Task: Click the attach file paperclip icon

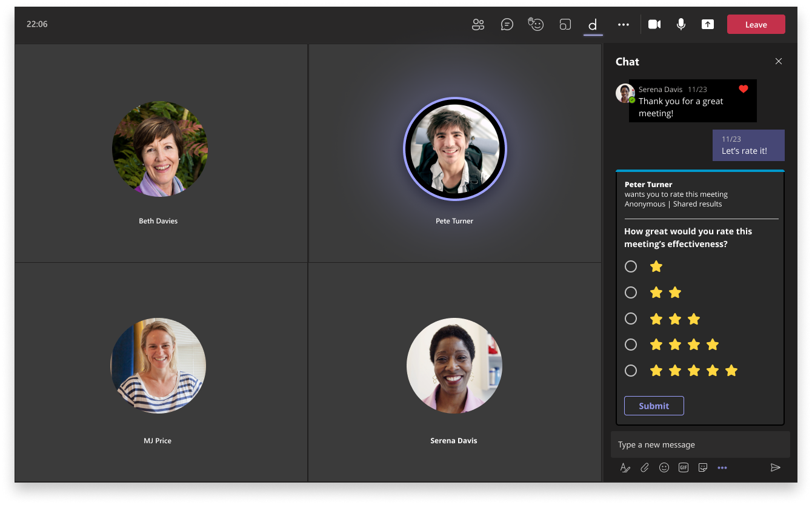Action: point(645,467)
